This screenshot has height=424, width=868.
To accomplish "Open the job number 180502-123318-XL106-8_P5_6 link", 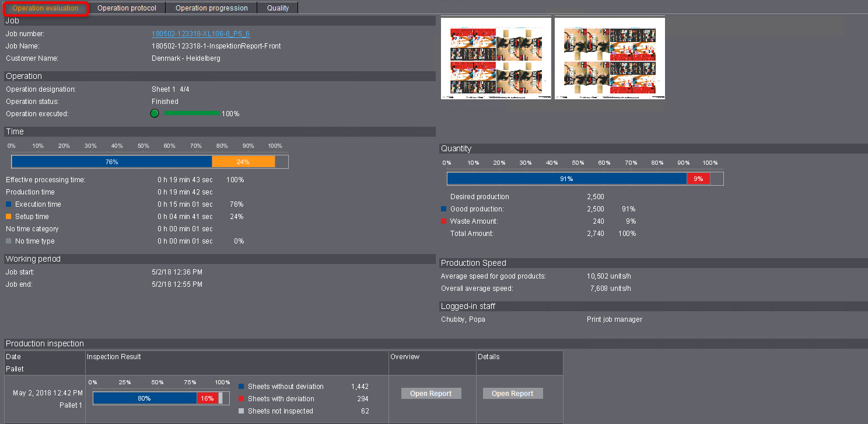I will pos(201,33).
